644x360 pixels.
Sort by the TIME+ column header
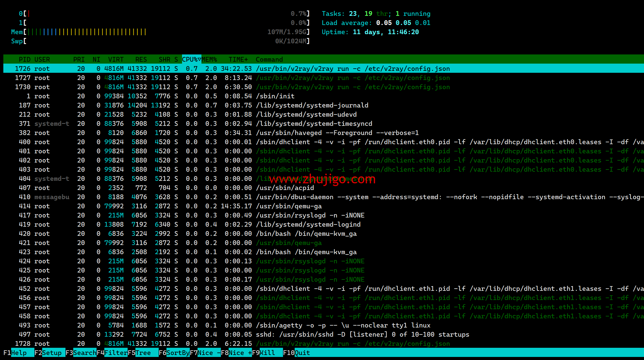click(x=238, y=59)
